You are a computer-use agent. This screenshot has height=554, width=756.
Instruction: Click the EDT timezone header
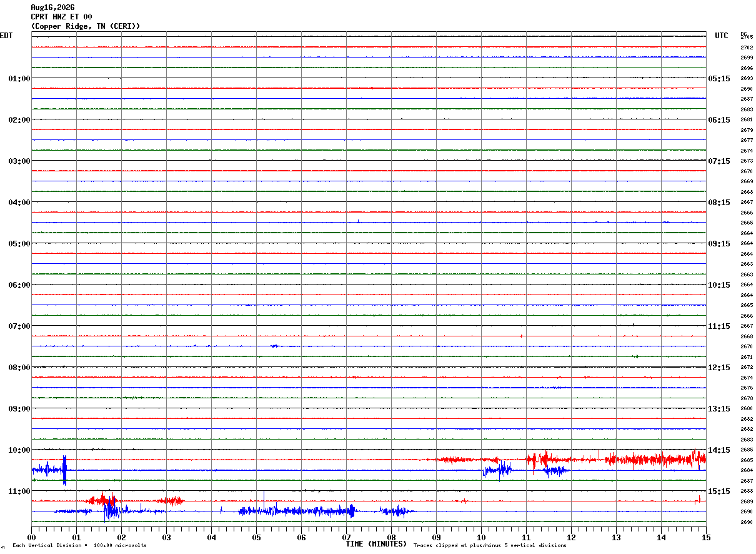point(6,36)
